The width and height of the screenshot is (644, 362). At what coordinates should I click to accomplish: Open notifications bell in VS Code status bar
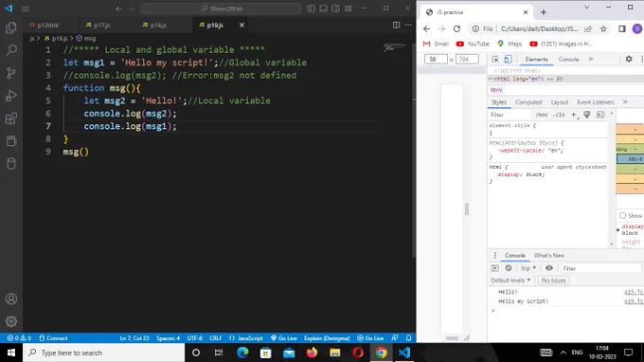pyautogui.click(x=409, y=338)
